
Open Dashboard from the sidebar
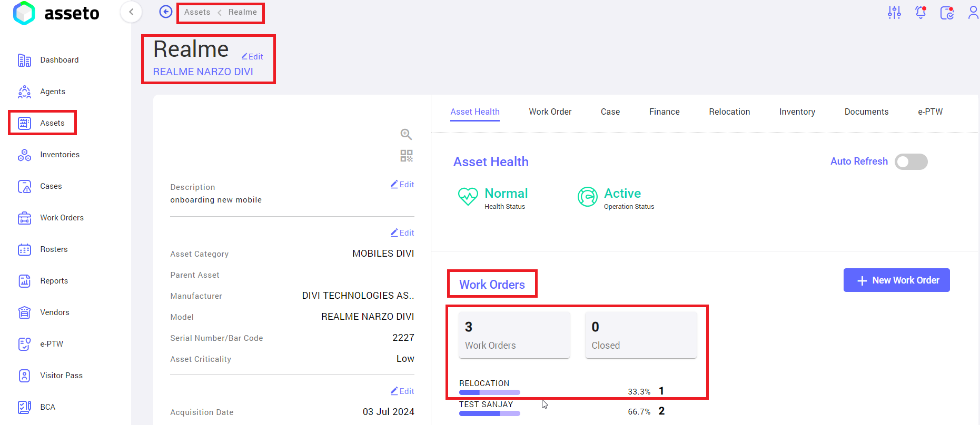(59, 60)
